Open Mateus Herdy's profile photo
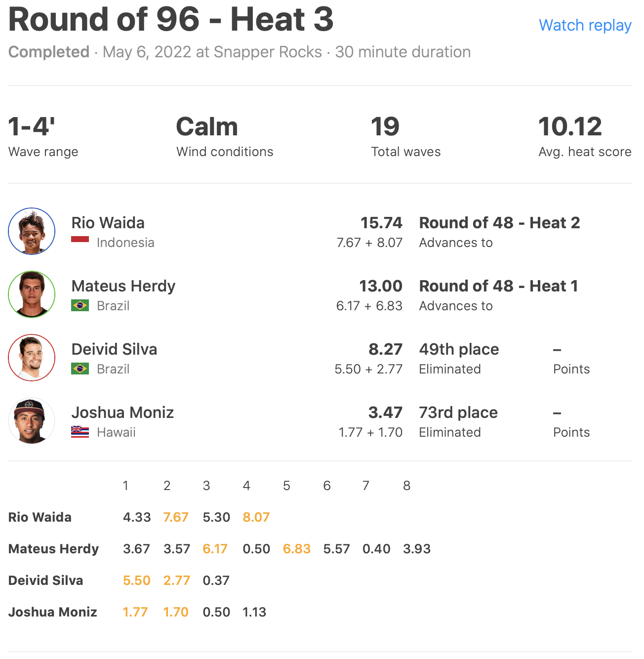This screenshot has width=644, height=659. [x=32, y=294]
